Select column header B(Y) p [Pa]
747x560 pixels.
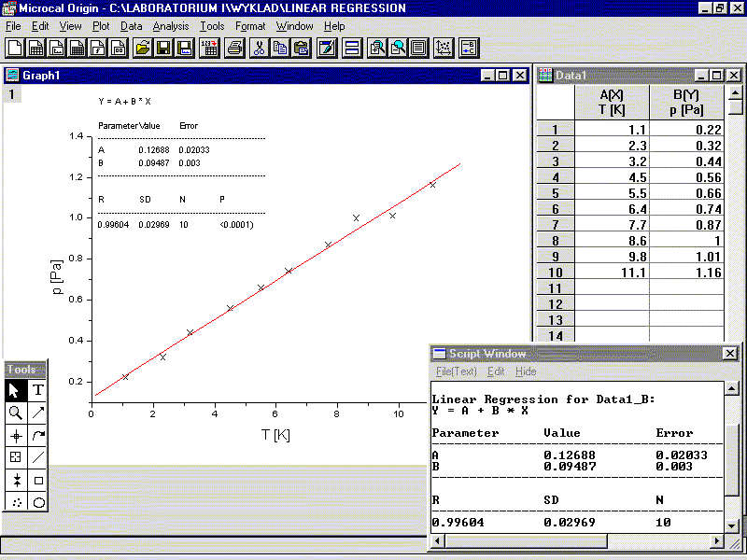[686, 103]
